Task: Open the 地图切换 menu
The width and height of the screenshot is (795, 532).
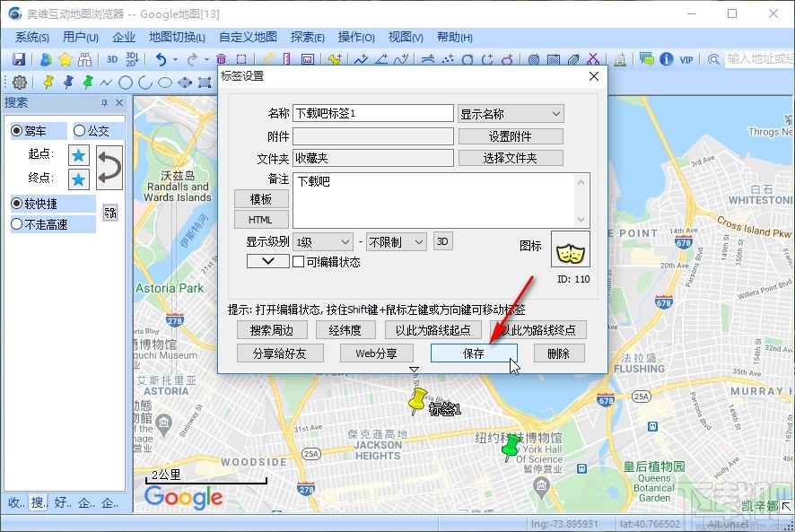Action: [x=176, y=37]
